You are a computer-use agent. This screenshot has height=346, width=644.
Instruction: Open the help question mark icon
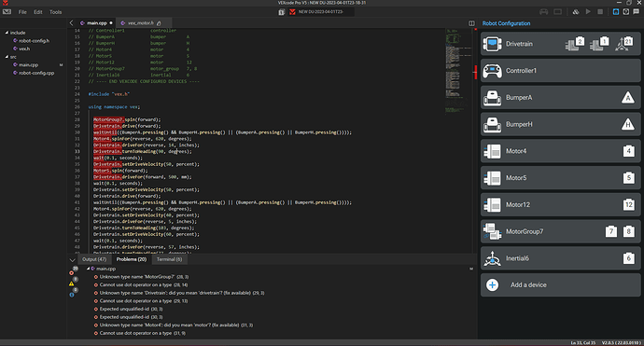[626, 12]
